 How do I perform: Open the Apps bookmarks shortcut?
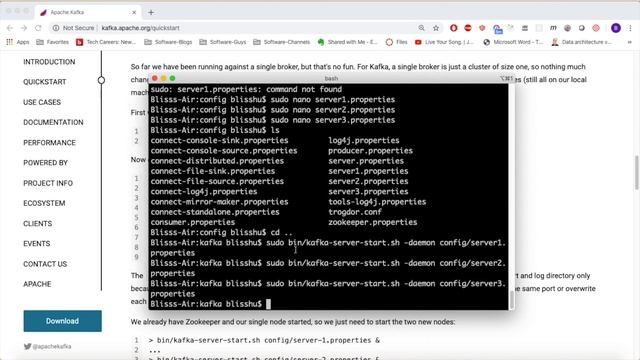coord(18,42)
